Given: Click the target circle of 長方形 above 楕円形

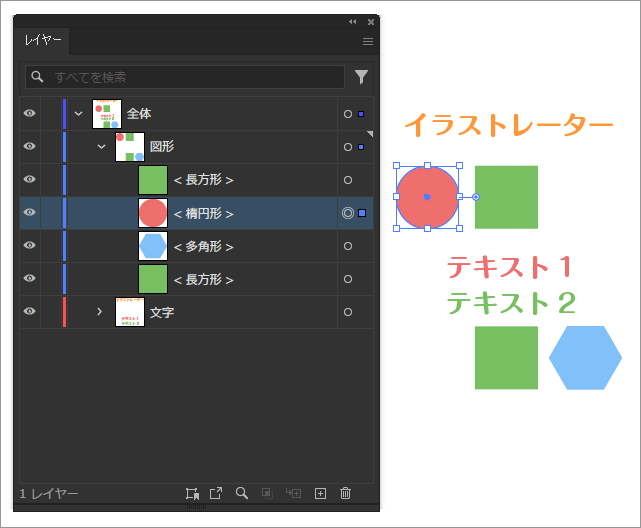Looking at the screenshot, I should coord(348,180).
